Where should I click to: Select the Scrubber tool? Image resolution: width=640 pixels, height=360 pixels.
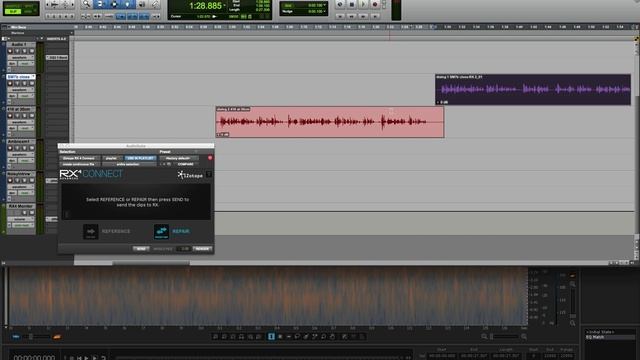point(142,4)
